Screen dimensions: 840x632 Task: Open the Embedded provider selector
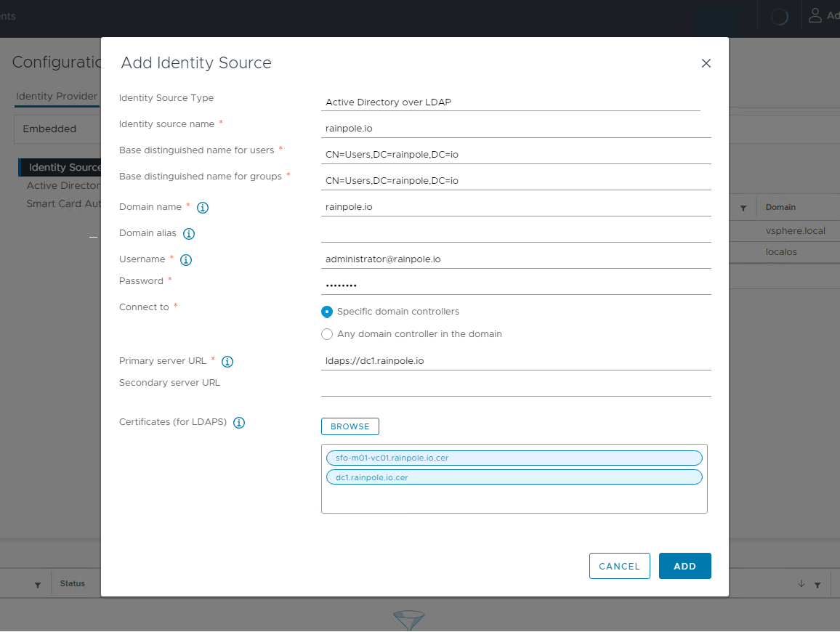50,129
